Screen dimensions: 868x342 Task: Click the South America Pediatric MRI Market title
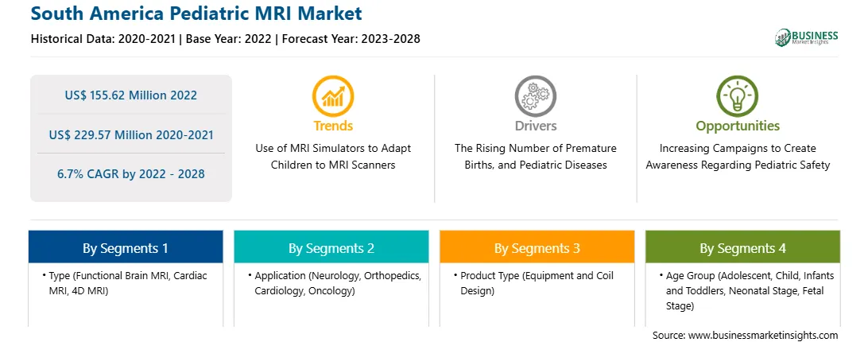(x=196, y=14)
